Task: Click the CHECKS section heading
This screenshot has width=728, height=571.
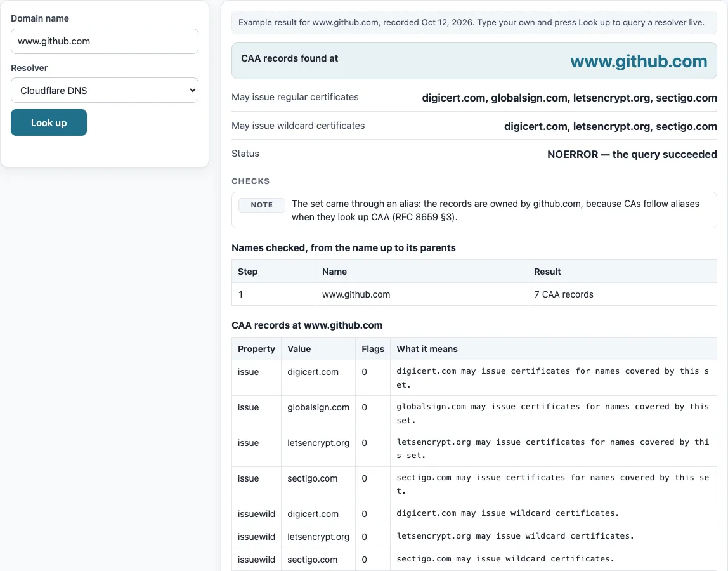Action: [250, 181]
